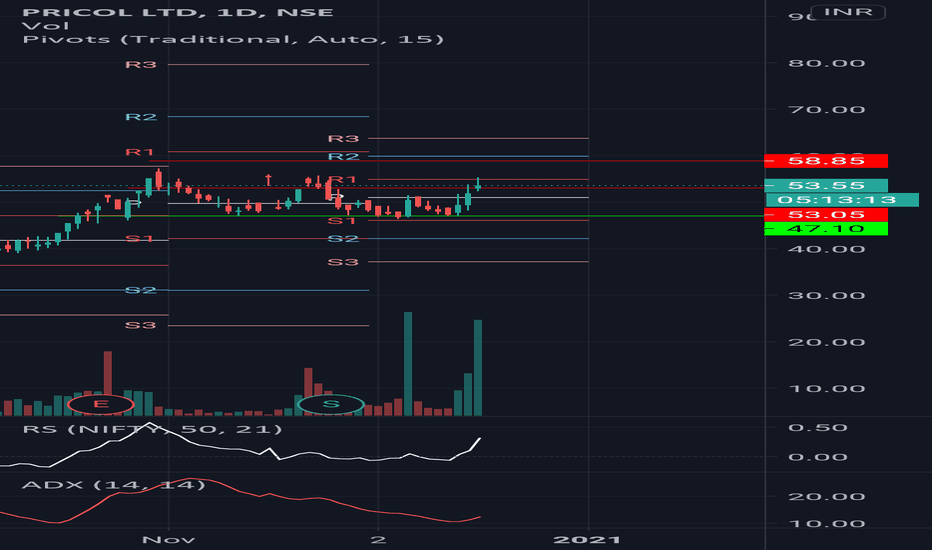Image resolution: width=932 pixels, height=550 pixels.
Task: Open the earnings E marker
Action: coord(101,404)
